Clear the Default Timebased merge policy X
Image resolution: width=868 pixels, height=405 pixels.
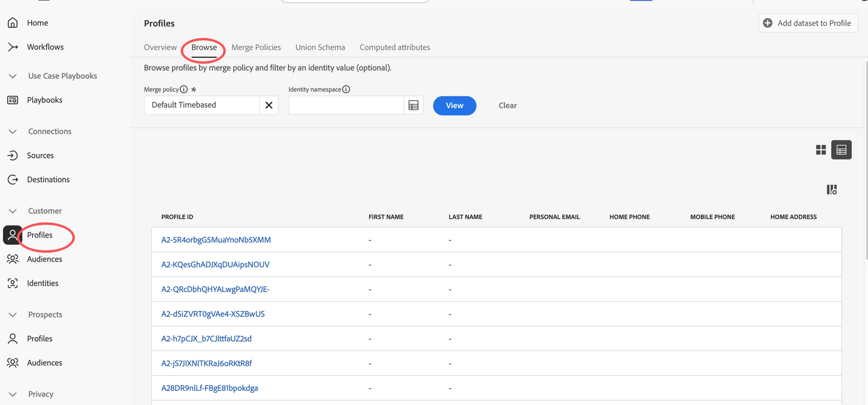[x=269, y=105]
